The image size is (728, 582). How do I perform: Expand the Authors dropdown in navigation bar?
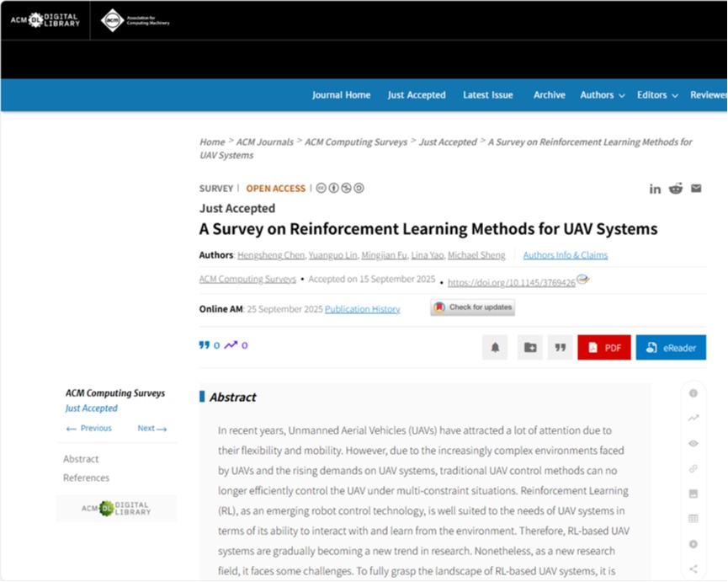(602, 95)
